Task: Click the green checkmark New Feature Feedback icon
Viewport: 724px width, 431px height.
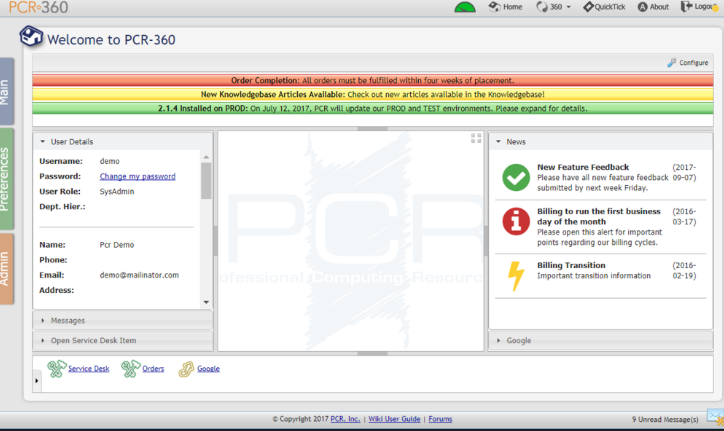Action: [x=515, y=176]
